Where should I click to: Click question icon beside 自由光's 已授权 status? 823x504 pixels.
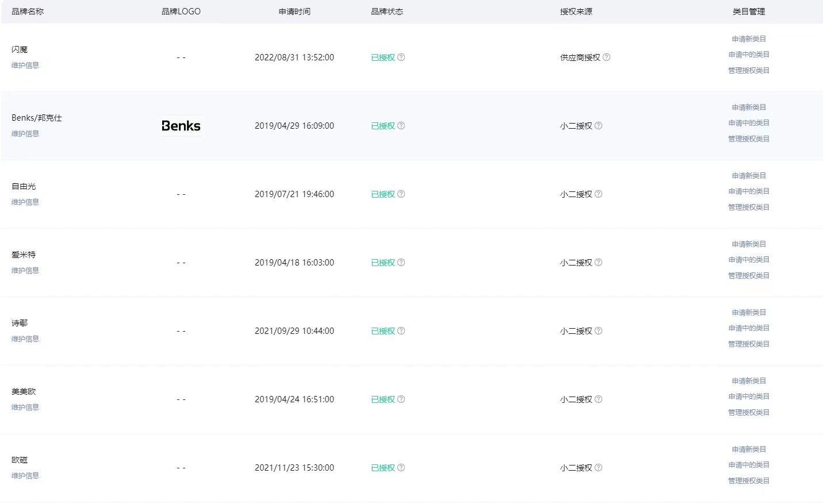click(x=401, y=194)
